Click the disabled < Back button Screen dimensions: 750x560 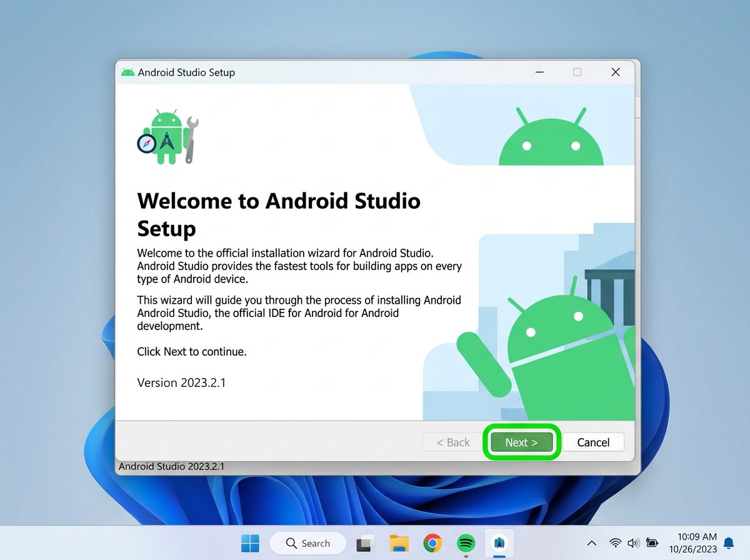[453, 442]
